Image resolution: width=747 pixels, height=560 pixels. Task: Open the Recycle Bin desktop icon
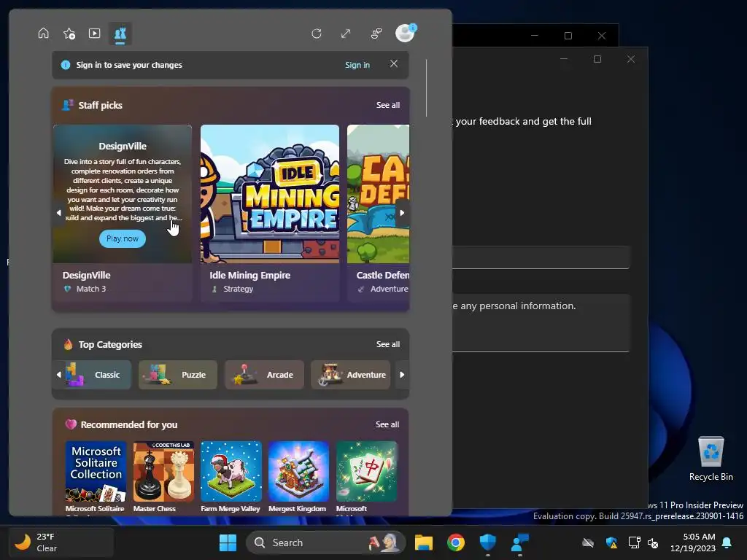(711, 459)
